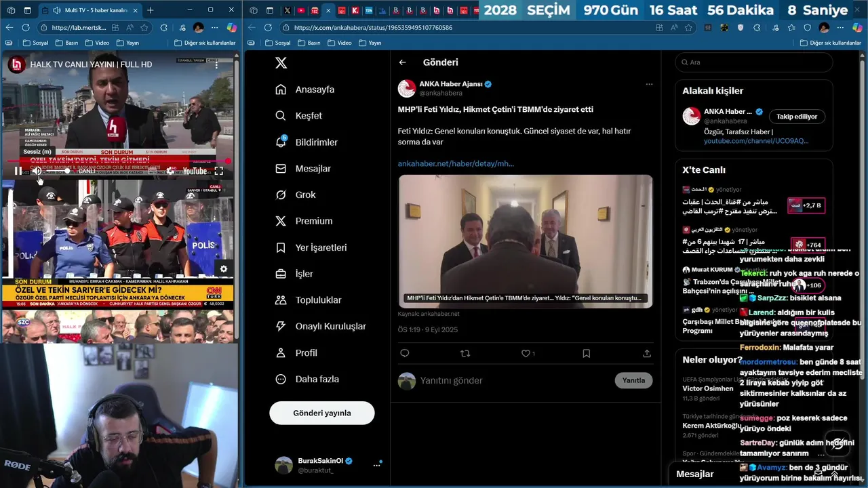Image resolution: width=868 pixels, height=488 pixels.
Task: Mute the Halk TV video speaker icon
Action: point(37,171)
